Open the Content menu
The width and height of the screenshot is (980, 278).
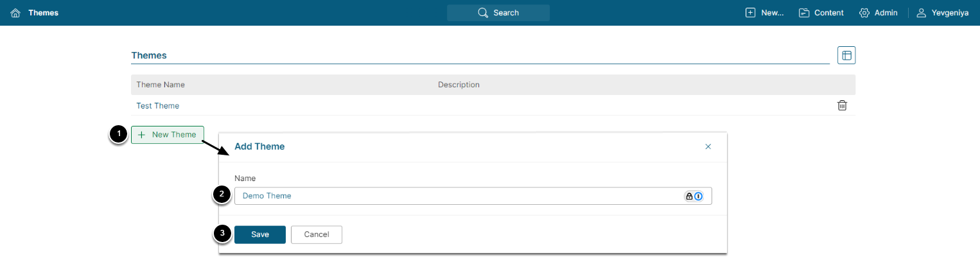[x=821, y=13]
